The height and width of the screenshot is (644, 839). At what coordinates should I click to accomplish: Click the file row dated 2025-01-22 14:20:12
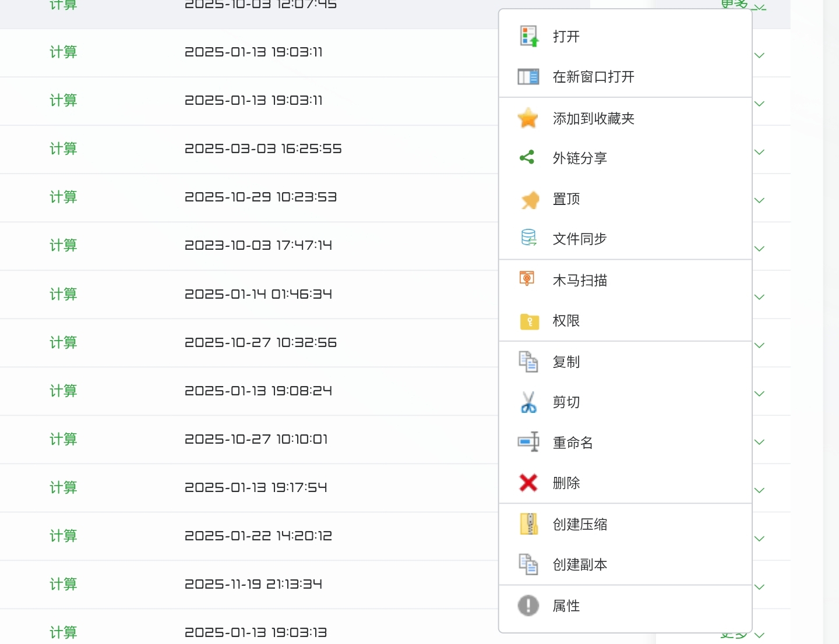[x=258, y=536]
